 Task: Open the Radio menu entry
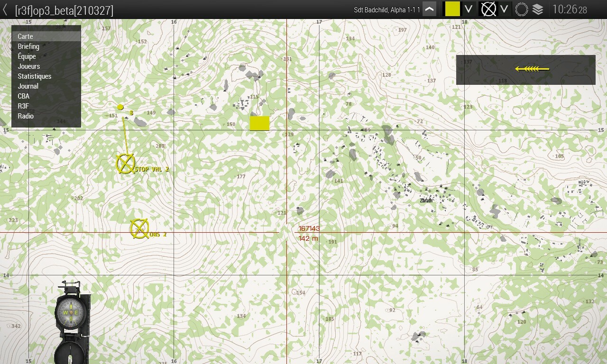[46, 116]
